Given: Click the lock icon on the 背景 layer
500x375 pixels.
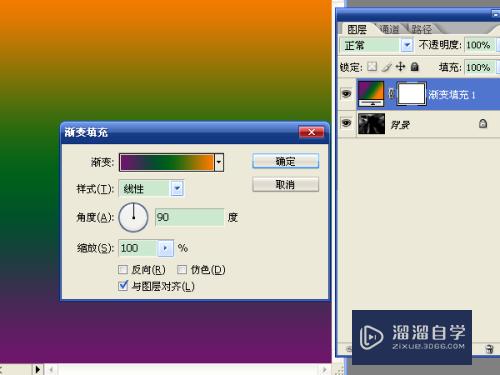Looking at the screenshot, I should click(x=483, y=124).
